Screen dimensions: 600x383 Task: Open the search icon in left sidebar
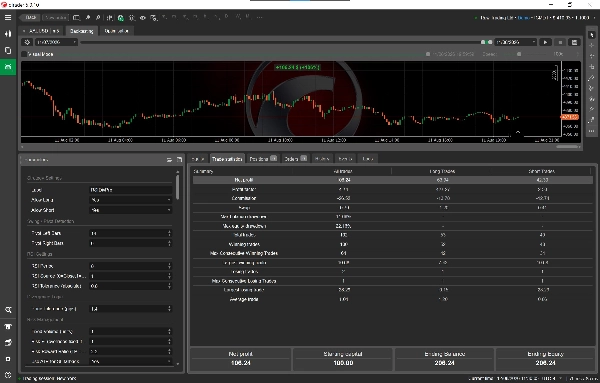coord(8,310)
